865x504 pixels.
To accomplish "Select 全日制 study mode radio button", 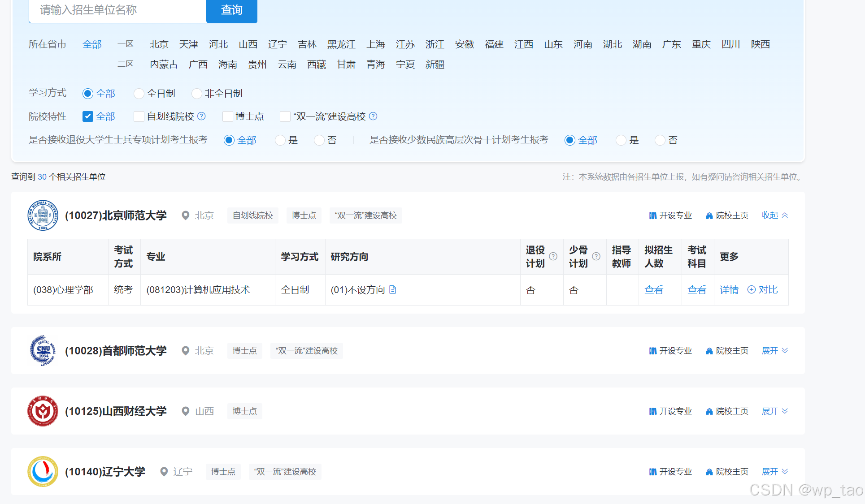I will pyautogui.click(x=139, y=94).
